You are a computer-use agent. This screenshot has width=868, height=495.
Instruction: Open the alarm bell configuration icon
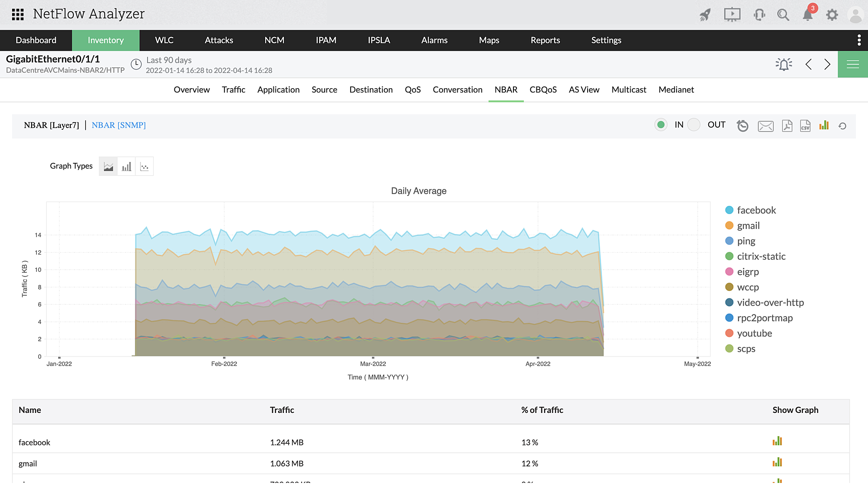[x=784, y=64]
